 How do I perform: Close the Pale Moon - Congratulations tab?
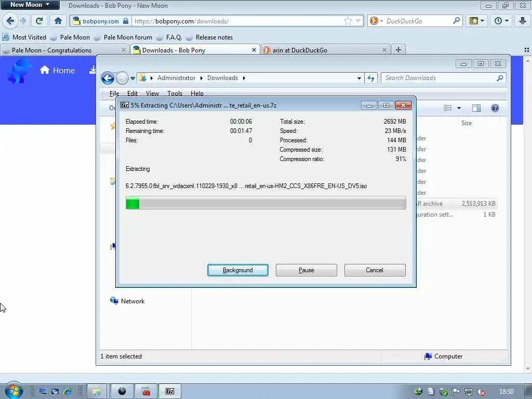coord(124,50)
